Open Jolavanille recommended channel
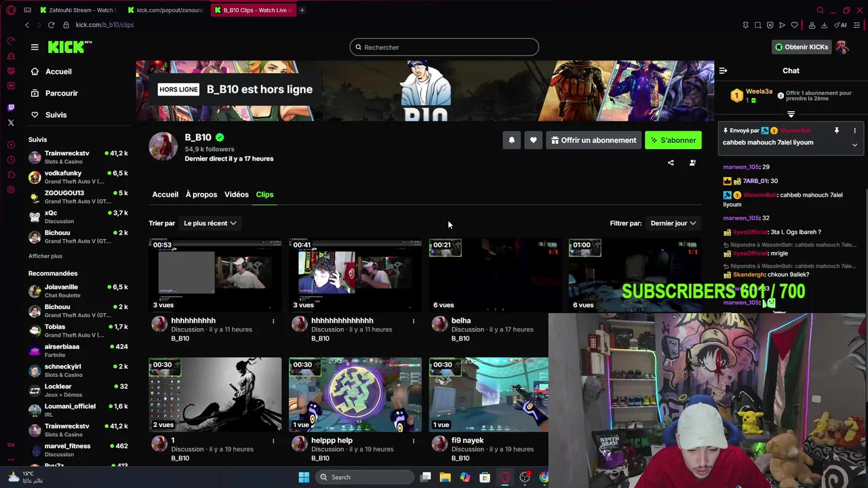Image resolution: width=868 pixels, height=488 pixels. pyautogui.click(x=78, y=291)
